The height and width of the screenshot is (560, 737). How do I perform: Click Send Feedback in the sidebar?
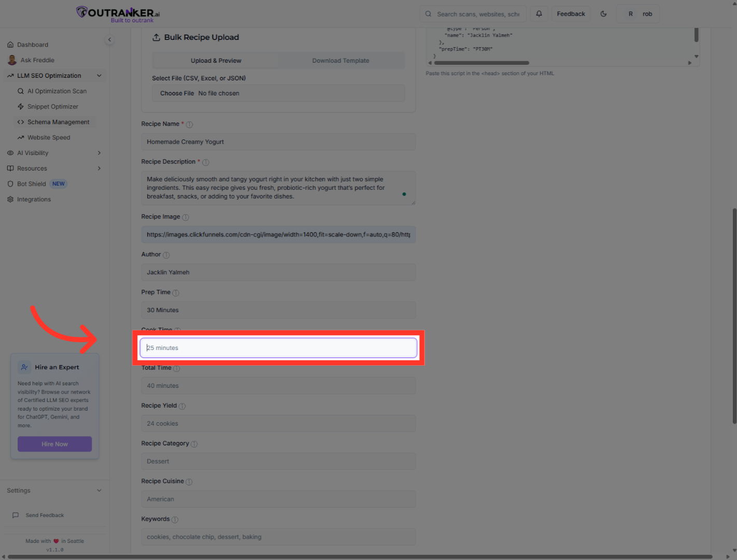point(45,515)
